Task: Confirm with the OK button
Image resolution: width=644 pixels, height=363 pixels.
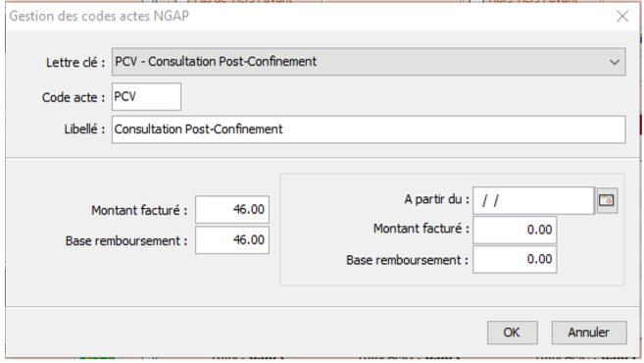Action: click(512, 333)
